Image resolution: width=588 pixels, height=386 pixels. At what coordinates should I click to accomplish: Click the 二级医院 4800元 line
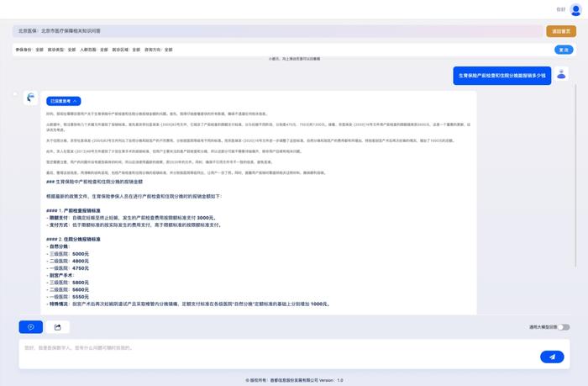click(67, 261)
